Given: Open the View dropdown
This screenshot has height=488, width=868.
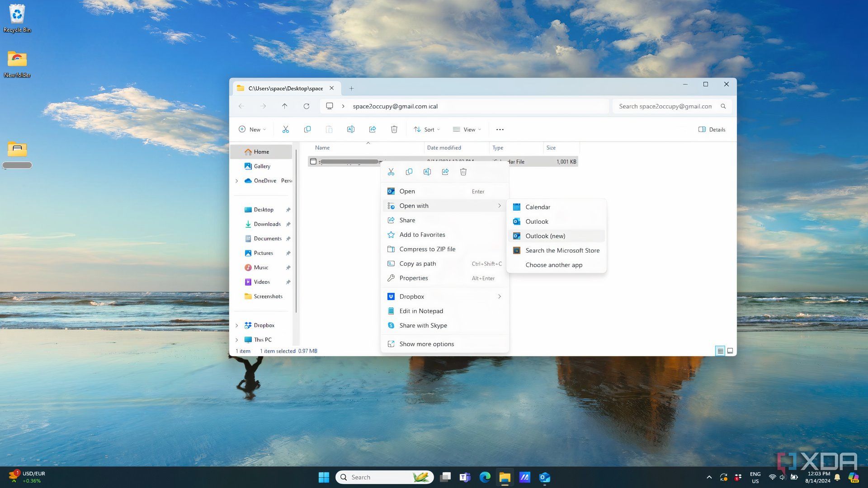Looking at the screenshot, I should click(x=467, y=130).
